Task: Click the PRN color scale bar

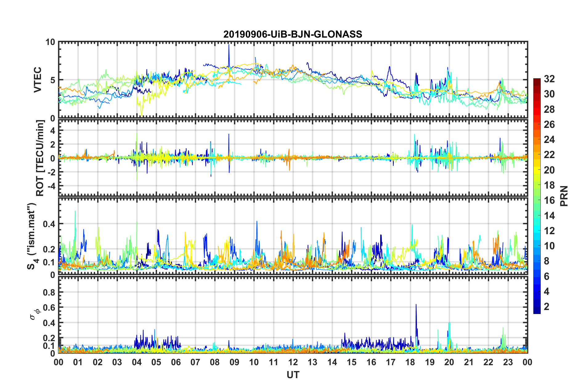Action: tap(537, 196)
